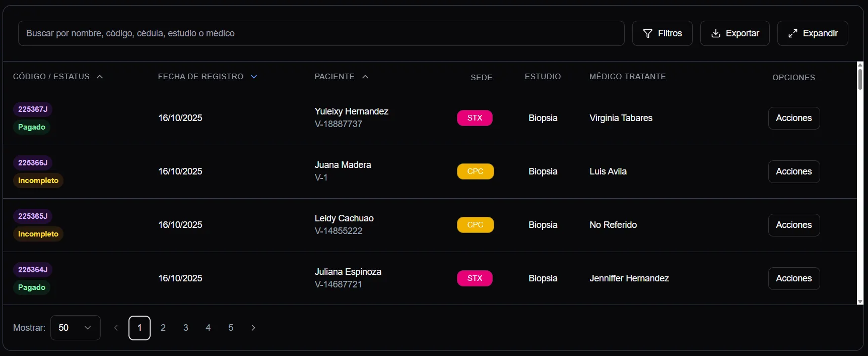The width and height of the screenshot is (868, 356).
Task: Go to next page arrow
Action: [x=253, y=328]
